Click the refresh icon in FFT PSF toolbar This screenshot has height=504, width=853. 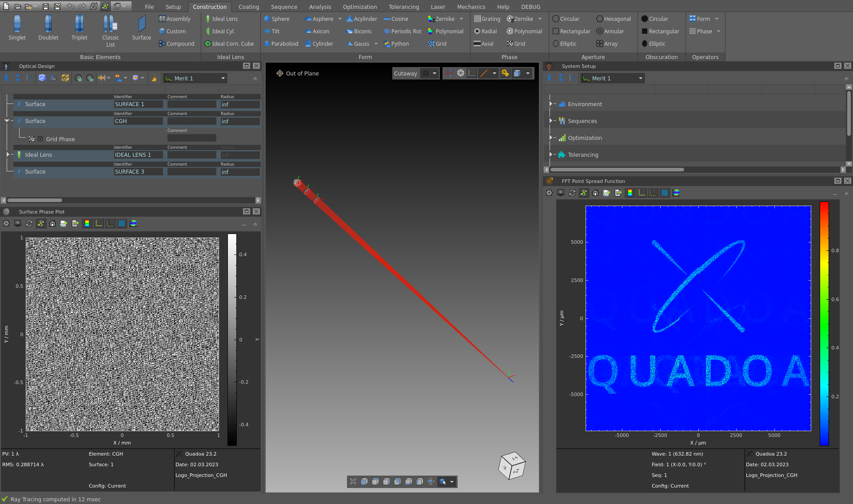(x=572, y=193)
